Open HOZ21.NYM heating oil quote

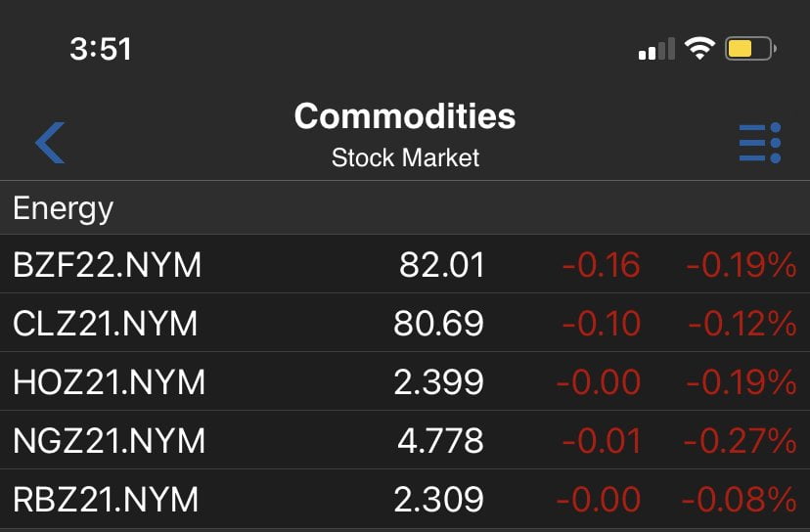[x=110, y=382]
